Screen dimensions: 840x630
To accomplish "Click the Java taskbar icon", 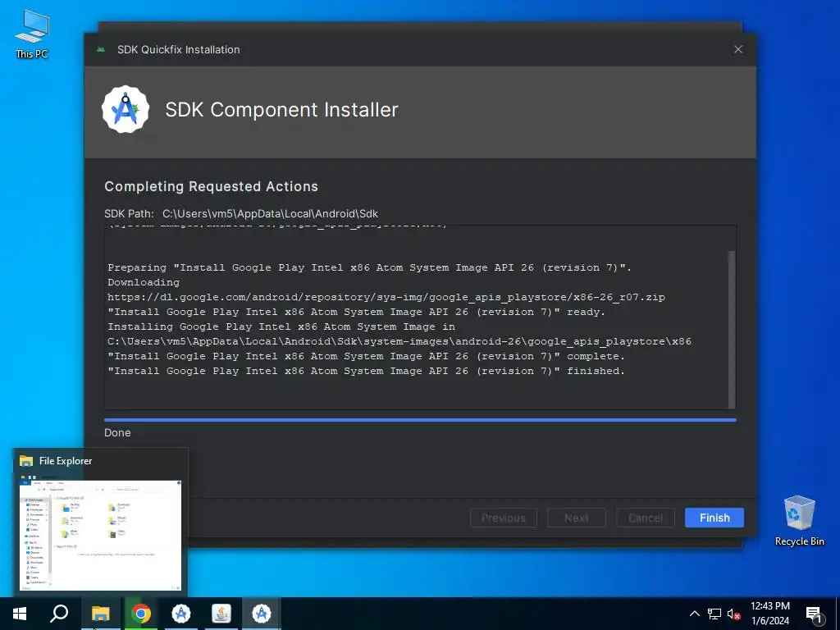I will click(x=221, y=614).
